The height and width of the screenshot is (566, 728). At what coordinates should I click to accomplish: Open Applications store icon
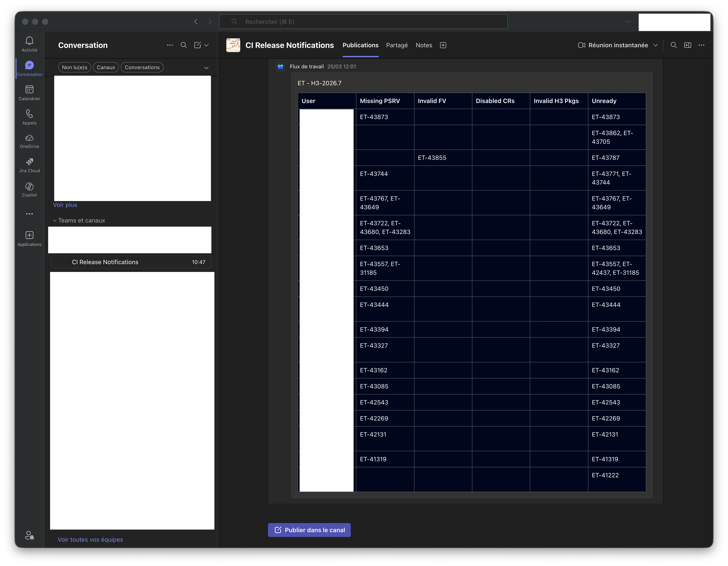(29, 239)
